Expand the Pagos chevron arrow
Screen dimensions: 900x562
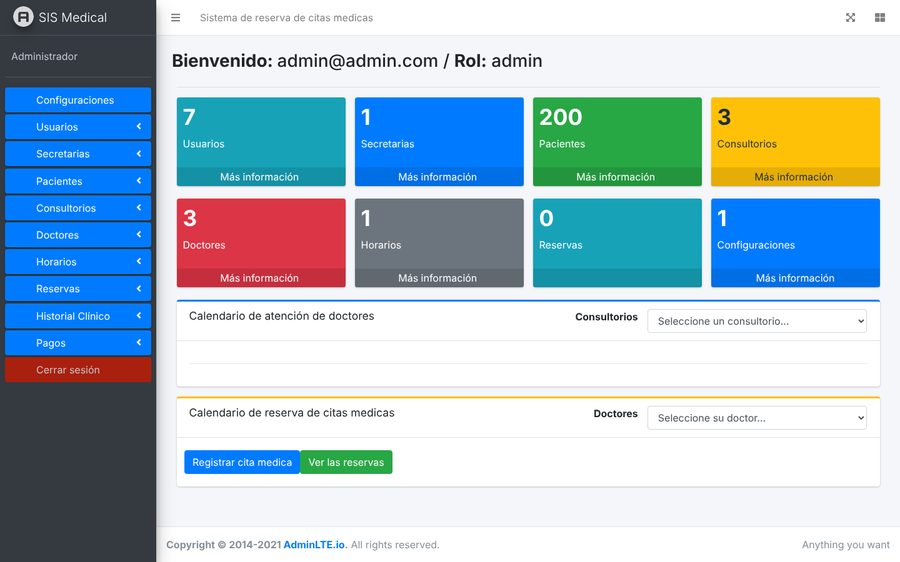point(139,342)
